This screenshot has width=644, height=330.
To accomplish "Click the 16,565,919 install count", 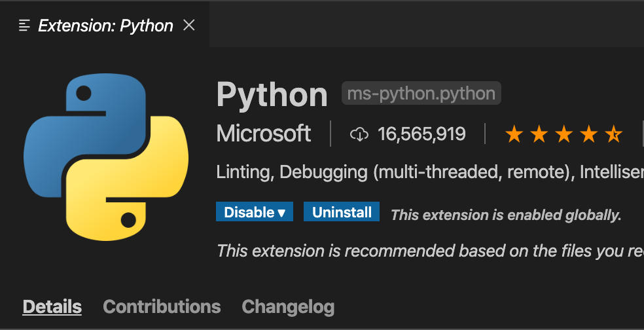I will pyautogui.click(x=421, y=135).
